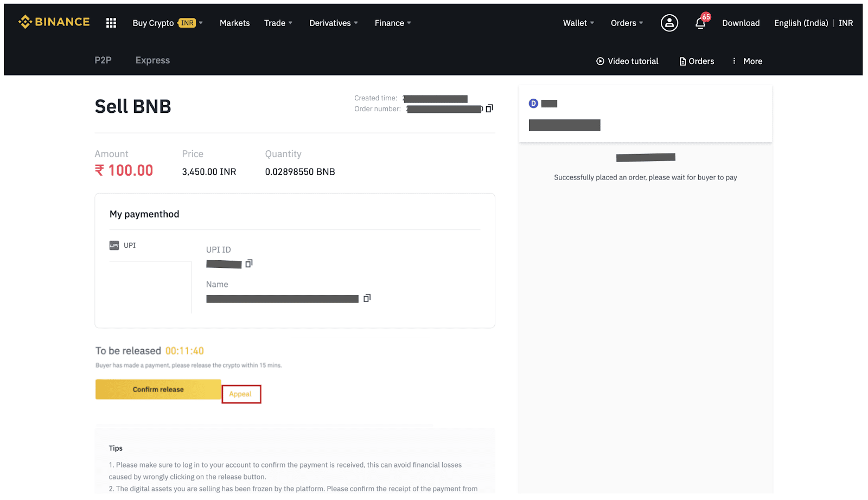This screenshot has width=868, height=500.
Task: Click the Orders document icon in sub-bar
Action: coord(682,61)
